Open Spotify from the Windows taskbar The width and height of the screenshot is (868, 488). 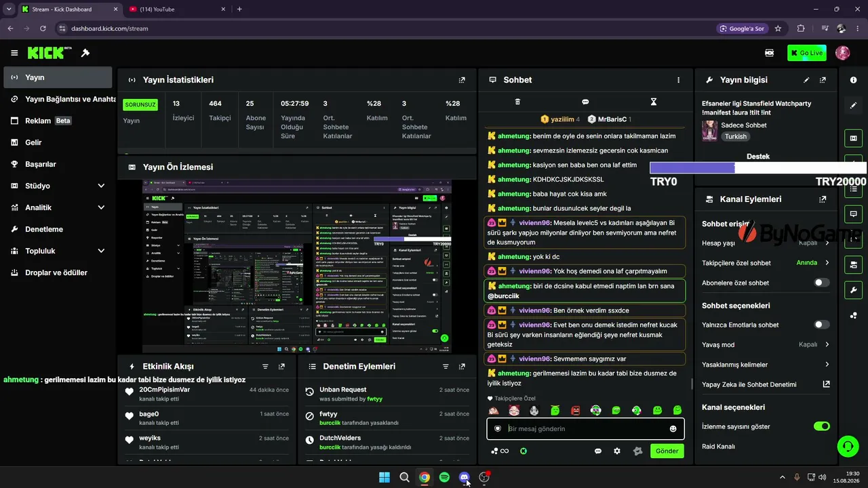pos(444,477)
